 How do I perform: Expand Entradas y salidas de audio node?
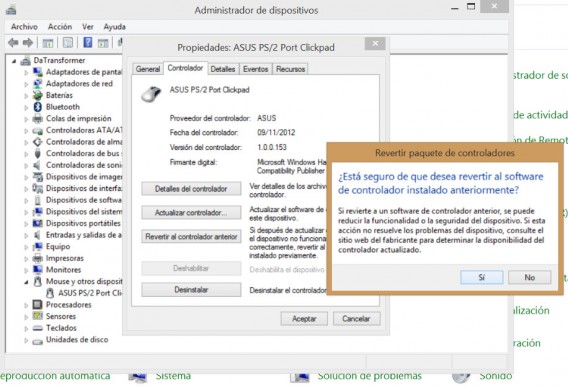point(26,235)
